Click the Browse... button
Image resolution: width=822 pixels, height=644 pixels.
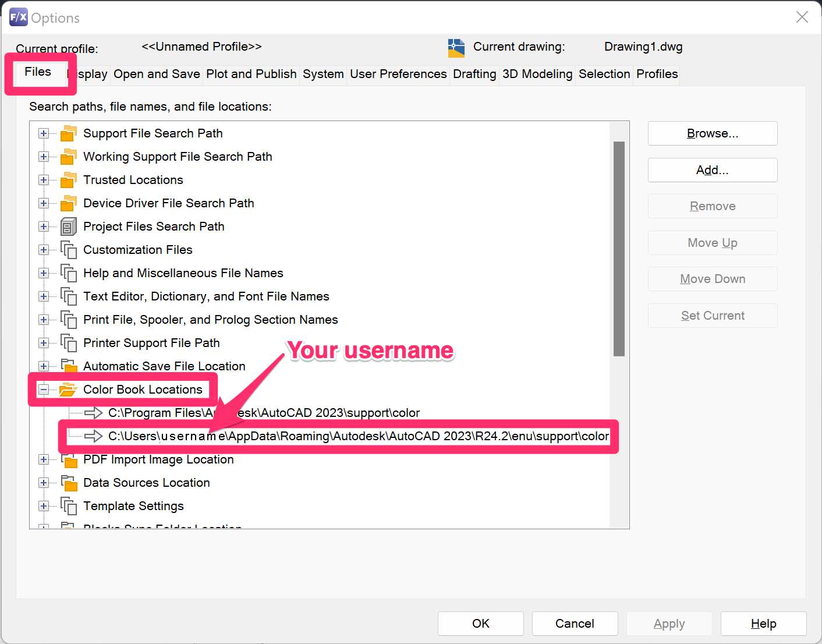point(713,133)
